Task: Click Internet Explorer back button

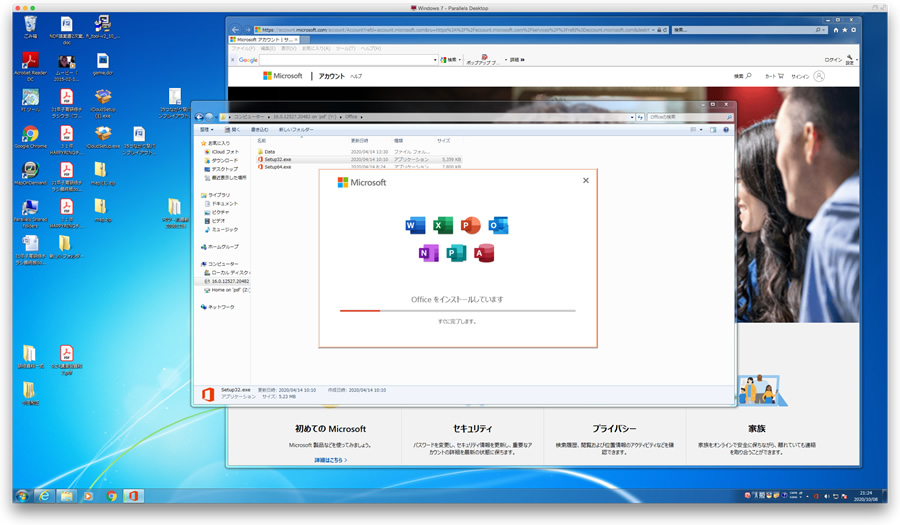Action: coord(235,29)
